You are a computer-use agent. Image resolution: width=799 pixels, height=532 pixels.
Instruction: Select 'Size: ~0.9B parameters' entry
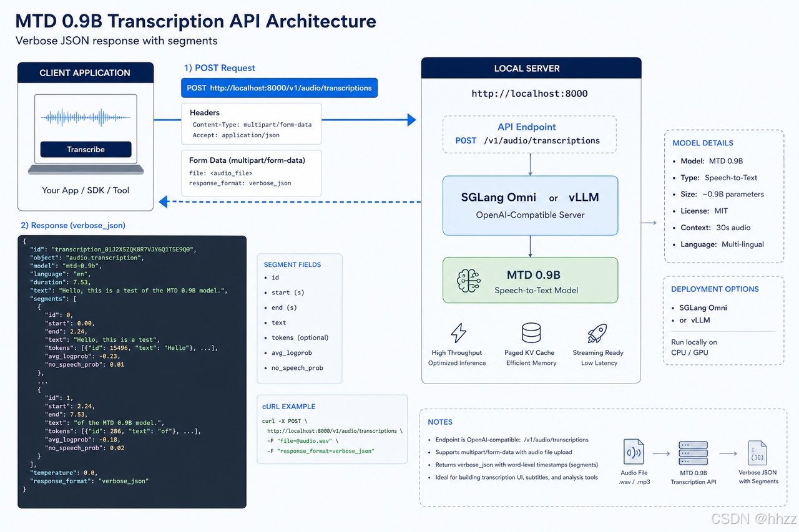point(722,195)
